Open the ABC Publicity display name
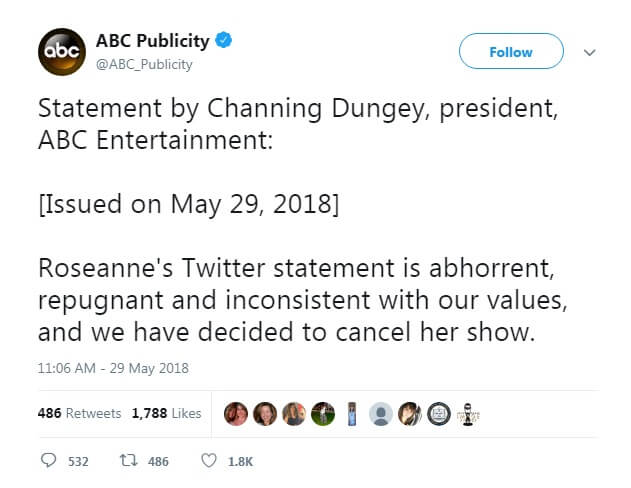 tap(152, 41)
